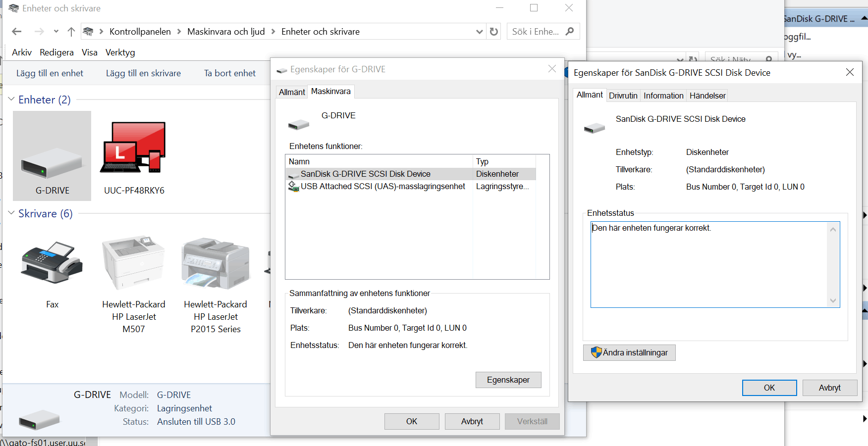Click Enheter och skrivare breadcrumb
The width and height of the screenshot is (868, 446).
321,32
